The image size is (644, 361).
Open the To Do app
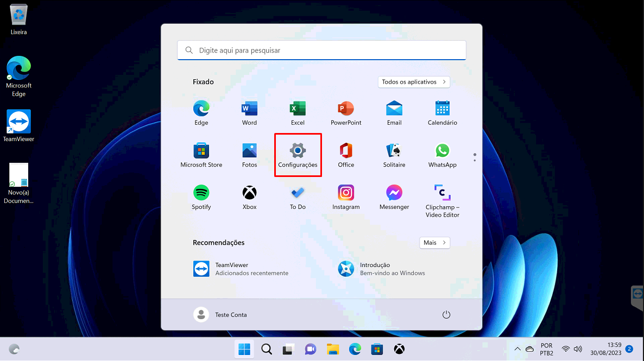click(x=298, y=198)
